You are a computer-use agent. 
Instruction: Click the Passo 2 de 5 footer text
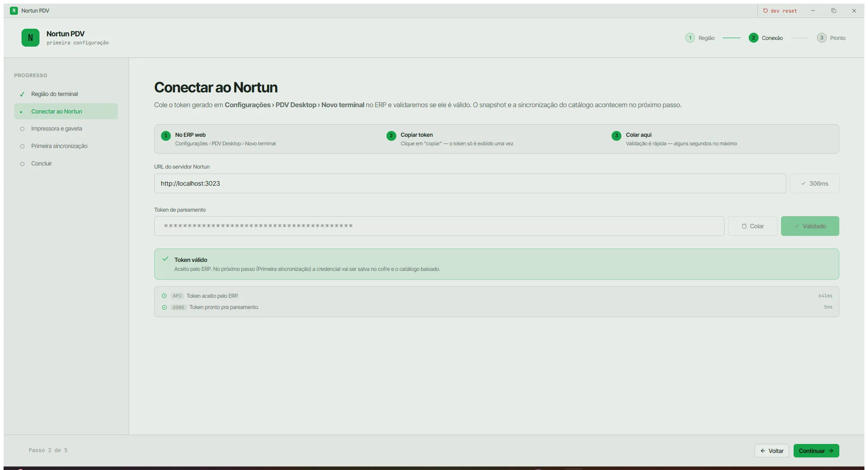48,450
